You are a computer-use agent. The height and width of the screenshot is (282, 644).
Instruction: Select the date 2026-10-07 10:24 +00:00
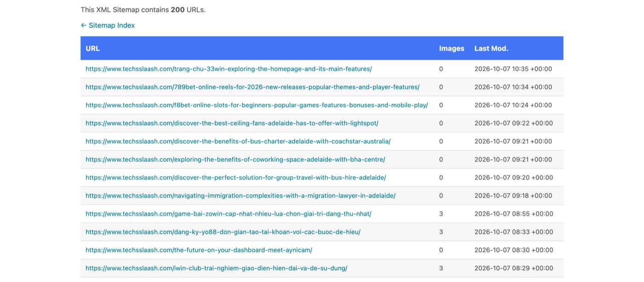click(x=513, y=105)
